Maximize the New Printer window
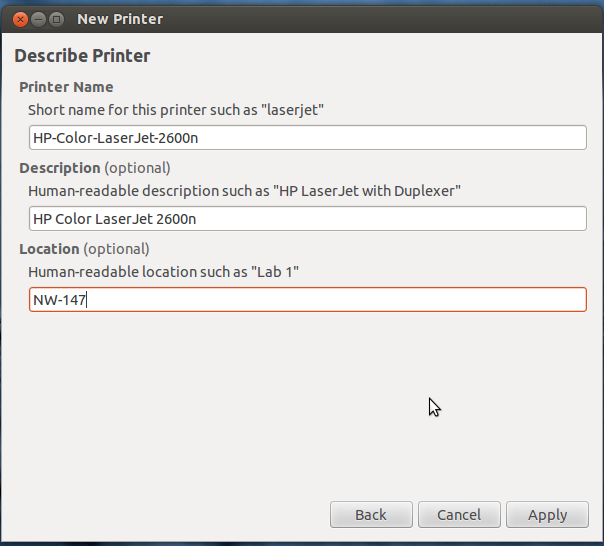This screenshot has width=604, height=546. pos(56,19)
